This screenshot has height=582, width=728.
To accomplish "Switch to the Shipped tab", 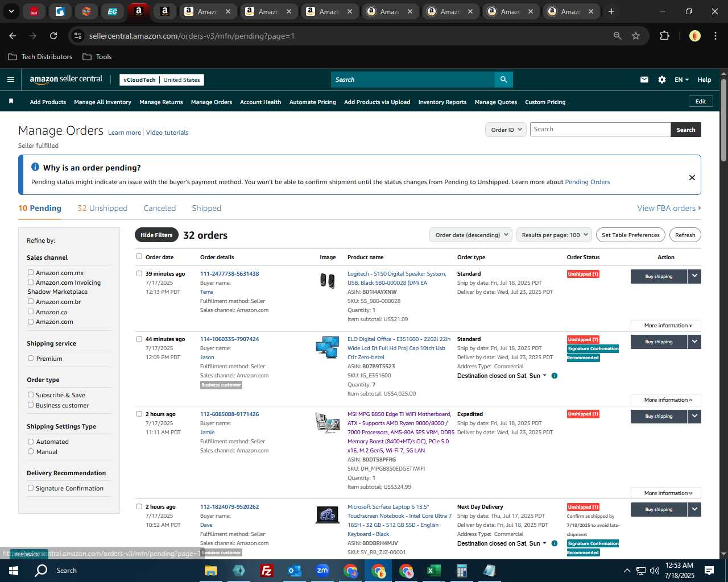I will coord(206,208).
